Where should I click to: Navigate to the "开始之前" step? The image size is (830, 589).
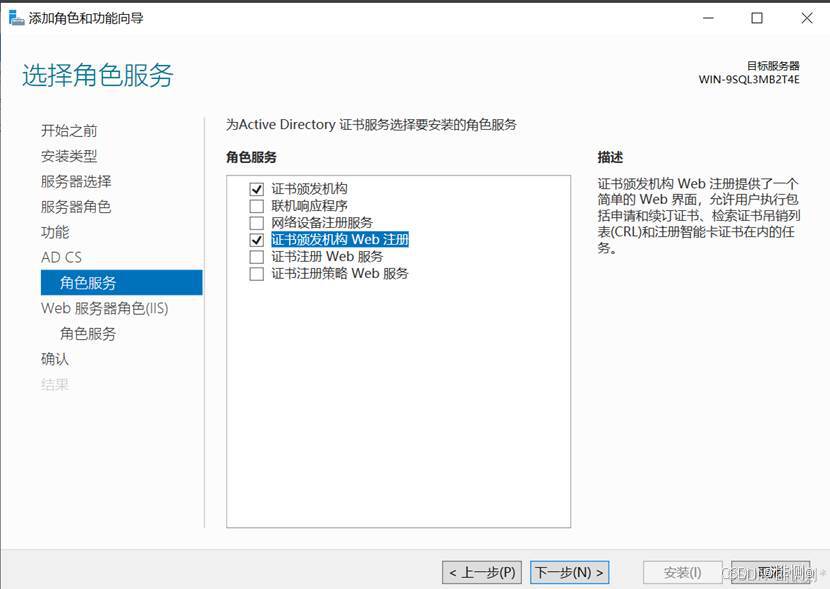pyautogui.click(x=68, y=131)
